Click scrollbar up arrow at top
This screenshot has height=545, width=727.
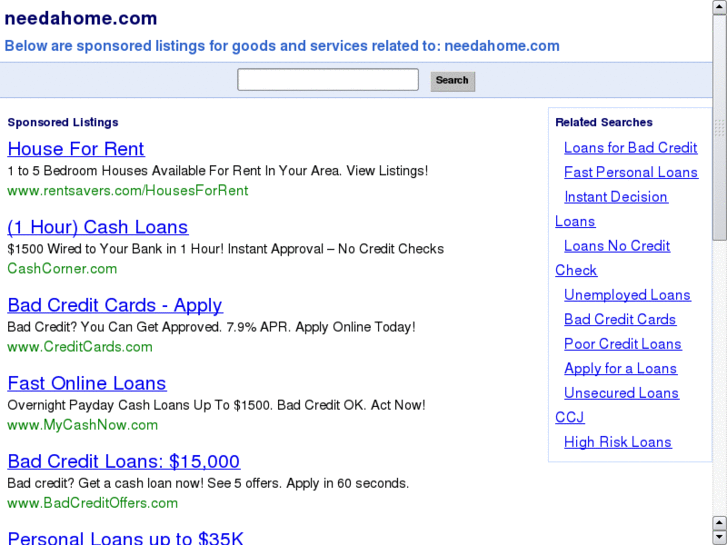720,7
